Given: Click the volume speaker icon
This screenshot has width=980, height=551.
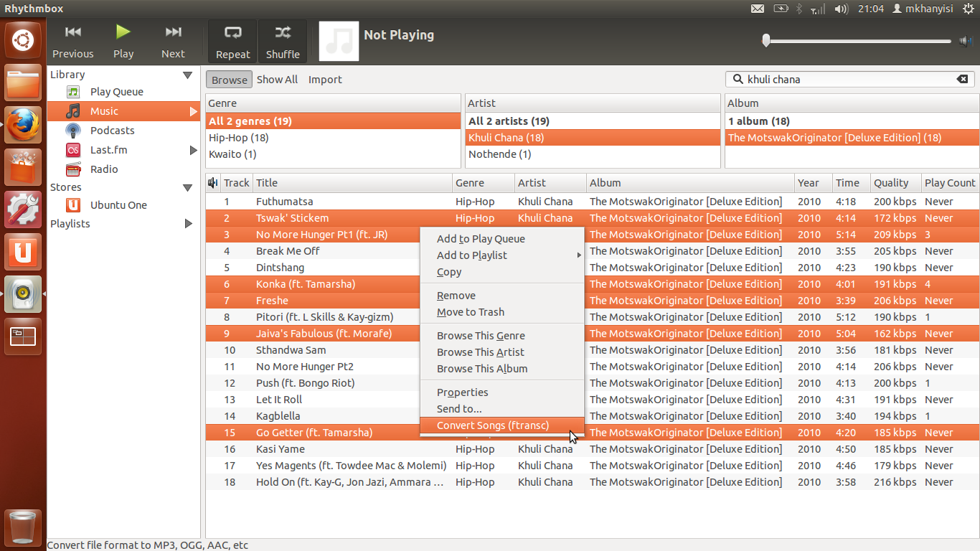Looking at the screenshot, I should tap(966, 41).
